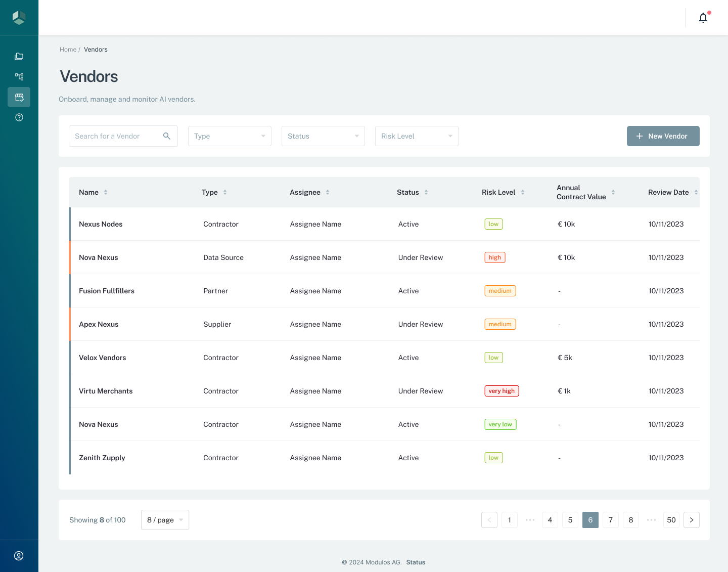Toggle sorting on Review Date column

[696, 192]
